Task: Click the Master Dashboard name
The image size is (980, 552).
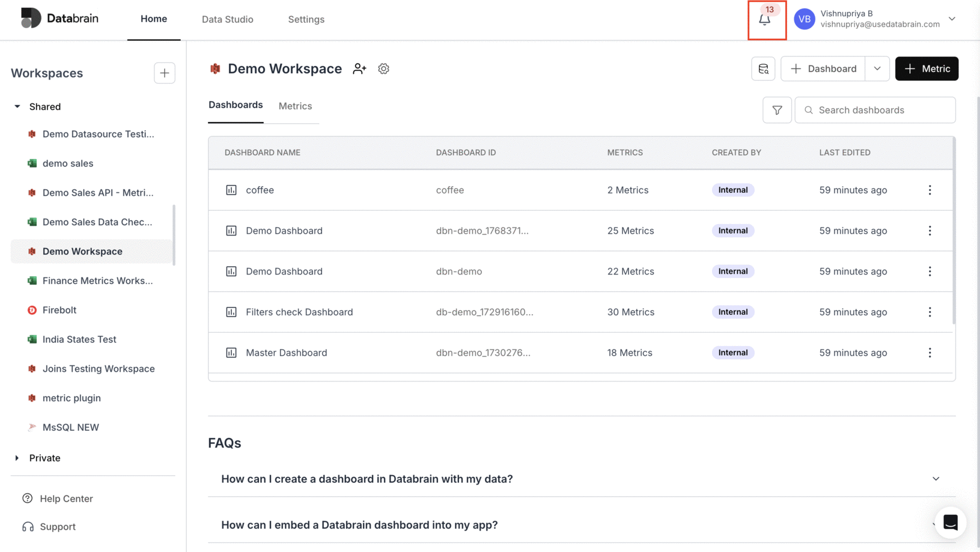Action: click(287, 353)
